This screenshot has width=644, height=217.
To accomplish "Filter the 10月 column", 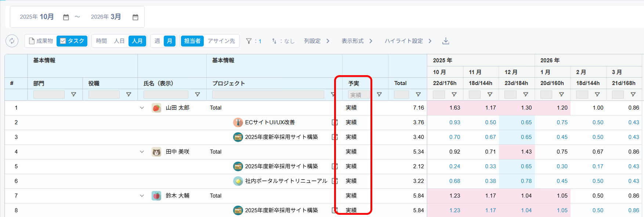I will [454, 95].
